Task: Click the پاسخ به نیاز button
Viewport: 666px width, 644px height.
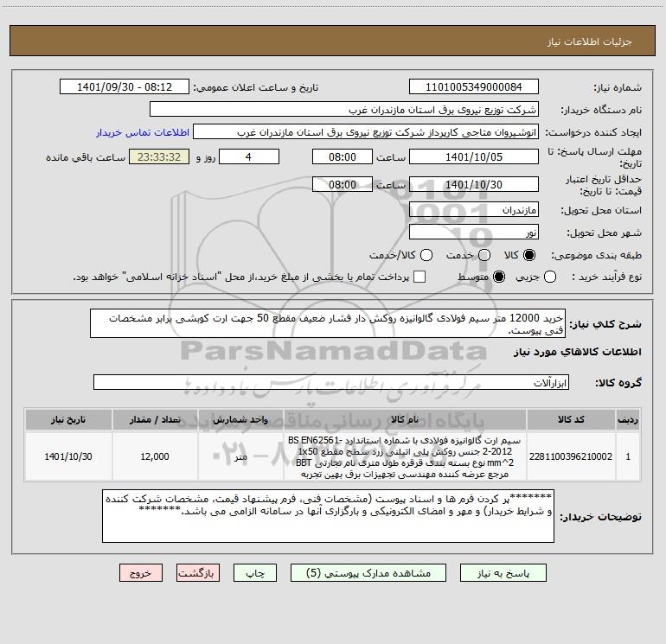Action: pos(503,573)
